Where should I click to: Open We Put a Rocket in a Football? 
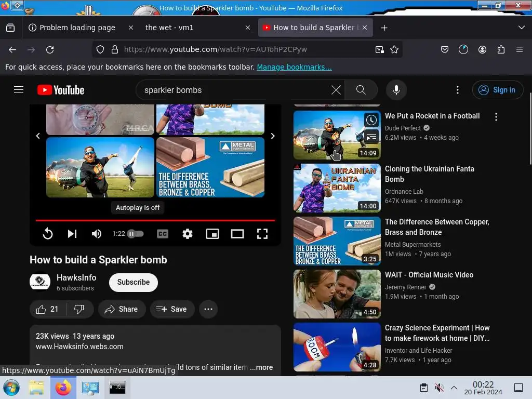coord(432,116)
